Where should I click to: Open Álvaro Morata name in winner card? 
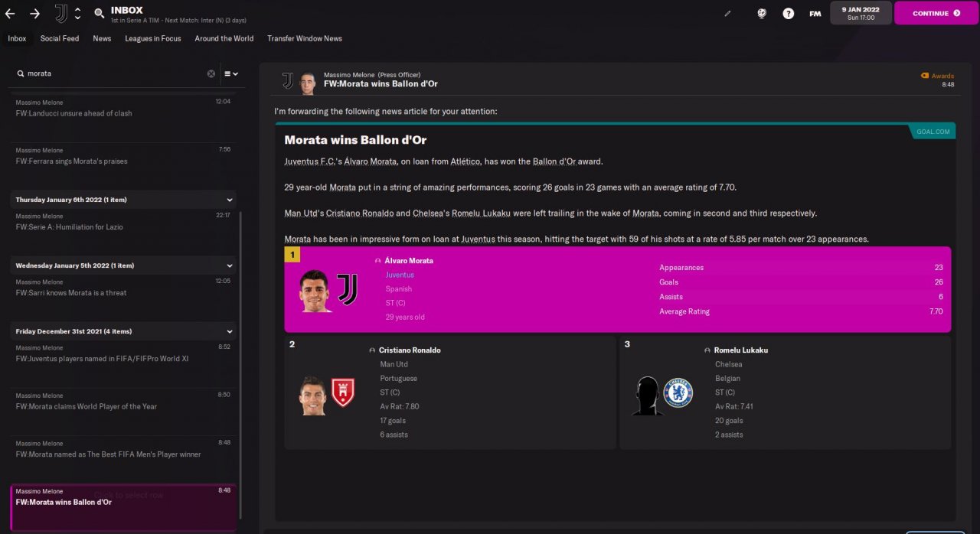[x=409, y=261]
